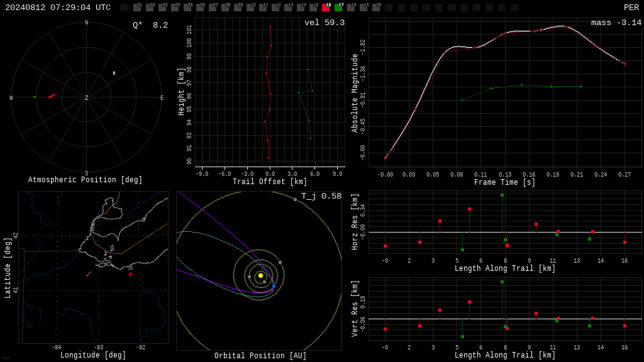Viewport: 644px width, 362px height.
Task: Click the T_j 0.58 value
Action: (321, 196)
